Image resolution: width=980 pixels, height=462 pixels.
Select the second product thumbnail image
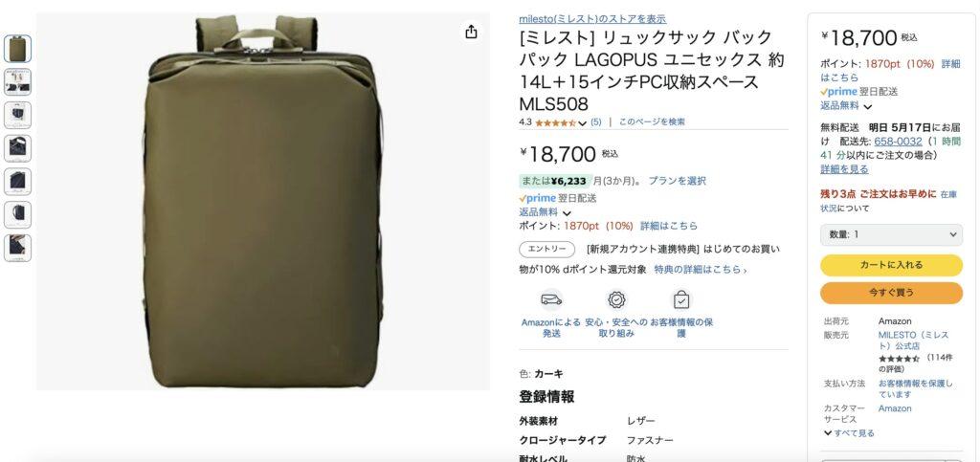click(x=17, y=82)
